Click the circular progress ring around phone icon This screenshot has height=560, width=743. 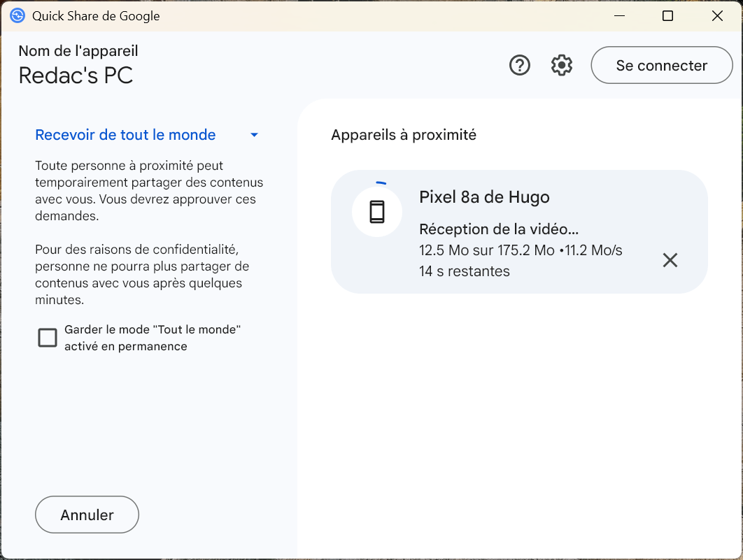click(x=381, y=182)
